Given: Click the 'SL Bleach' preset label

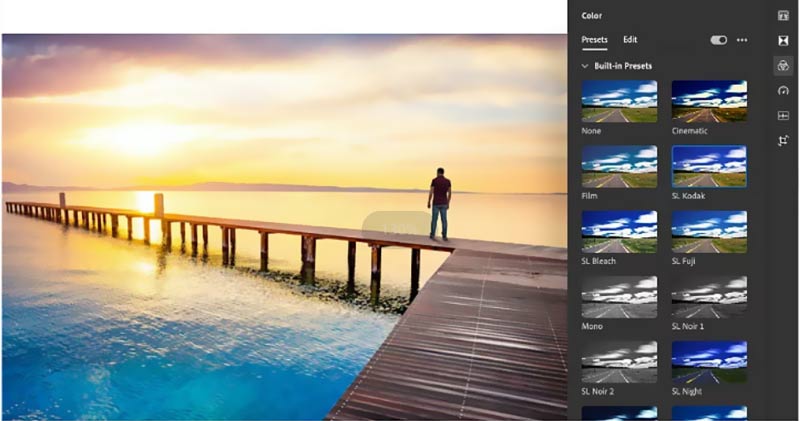Looking at the screenshot, I should tap(598, 261).
